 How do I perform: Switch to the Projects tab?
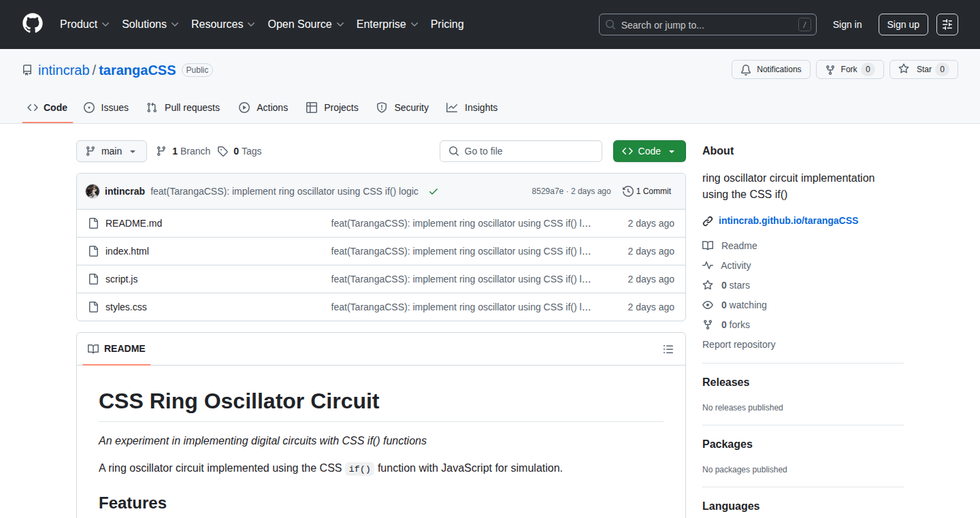pos(332,108)
